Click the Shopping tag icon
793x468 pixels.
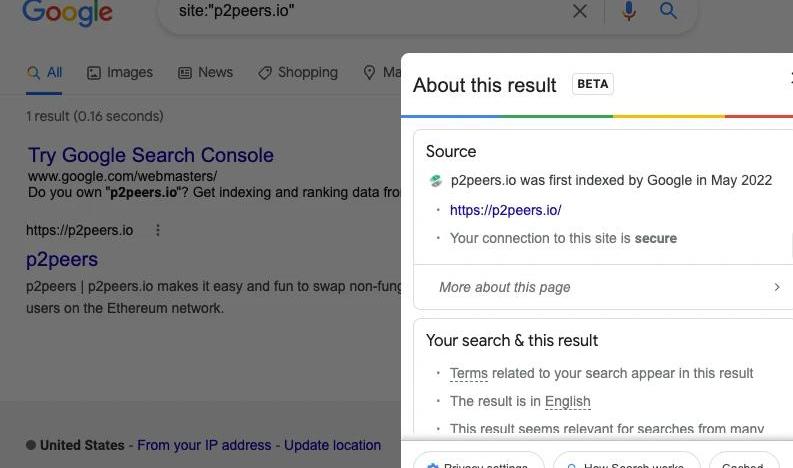click(x=265, y=73)
